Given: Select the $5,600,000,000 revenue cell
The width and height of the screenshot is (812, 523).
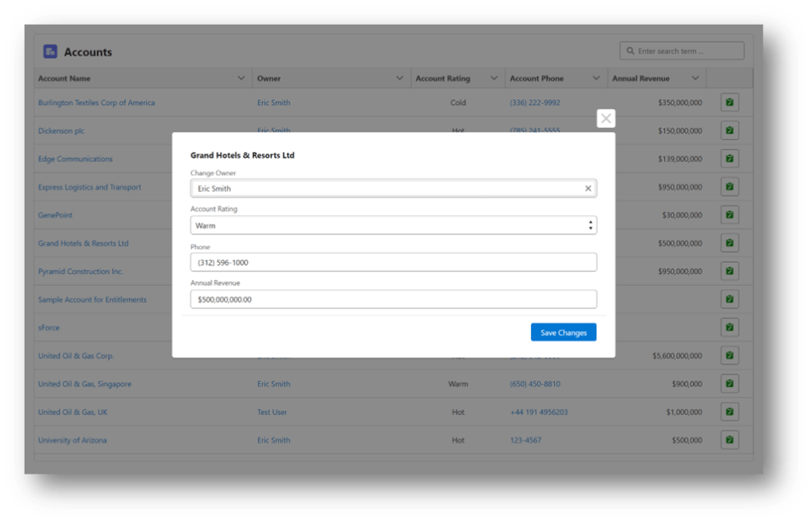Looking at the screenshot, I should [677, 356].
